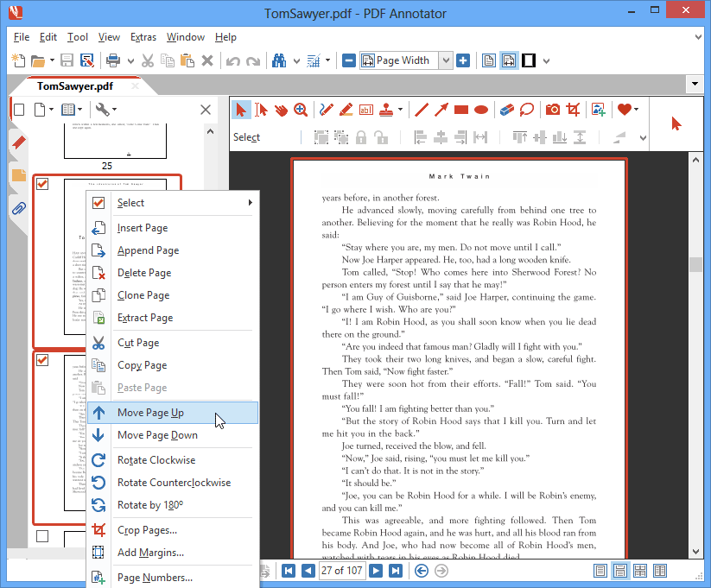Image resolution: width=711 pixels, height=588 pixels.
Task: Select Delete Page in context menu
Action: click(173, 273)
